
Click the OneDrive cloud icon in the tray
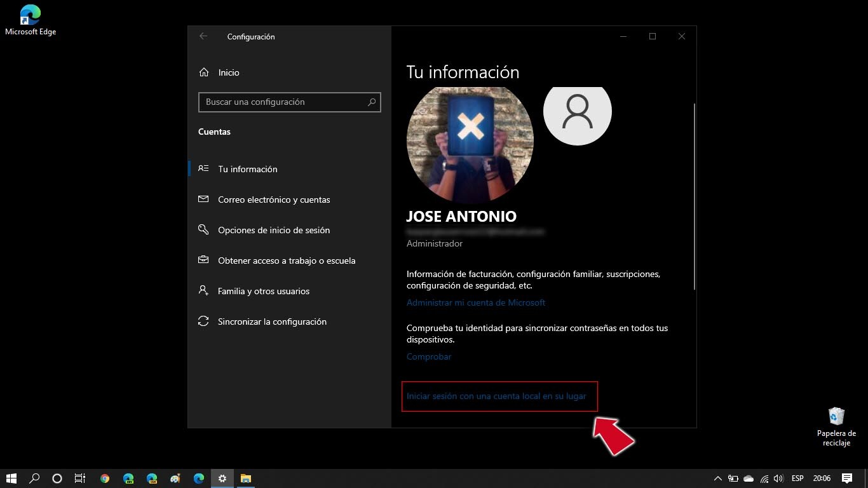(x=749, y=478)
